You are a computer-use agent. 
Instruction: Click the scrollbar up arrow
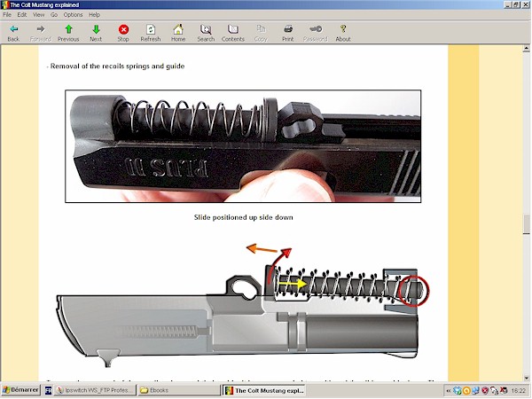pos(526,49)
